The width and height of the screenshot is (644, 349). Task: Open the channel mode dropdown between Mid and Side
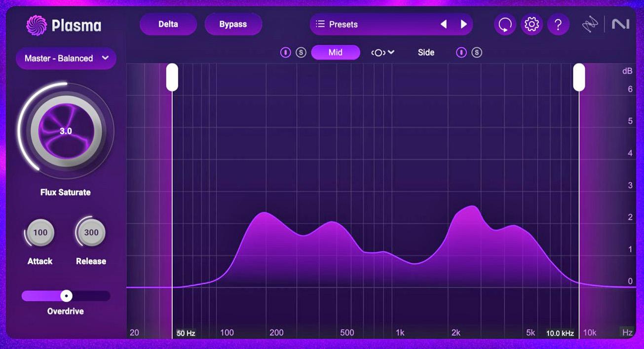[383, 52]
